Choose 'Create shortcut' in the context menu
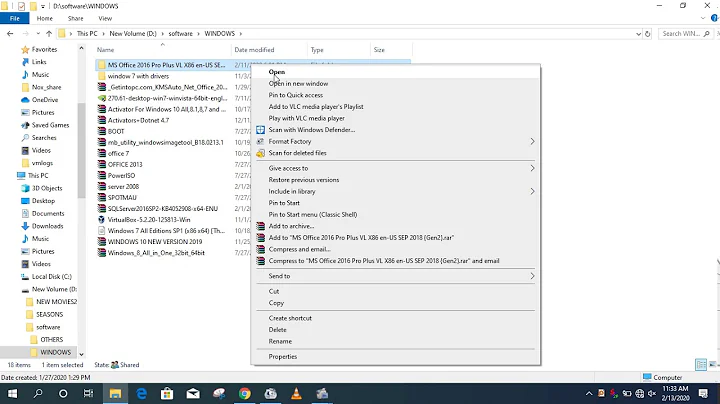This screenshot has height=404, width=720. point(290,318)
